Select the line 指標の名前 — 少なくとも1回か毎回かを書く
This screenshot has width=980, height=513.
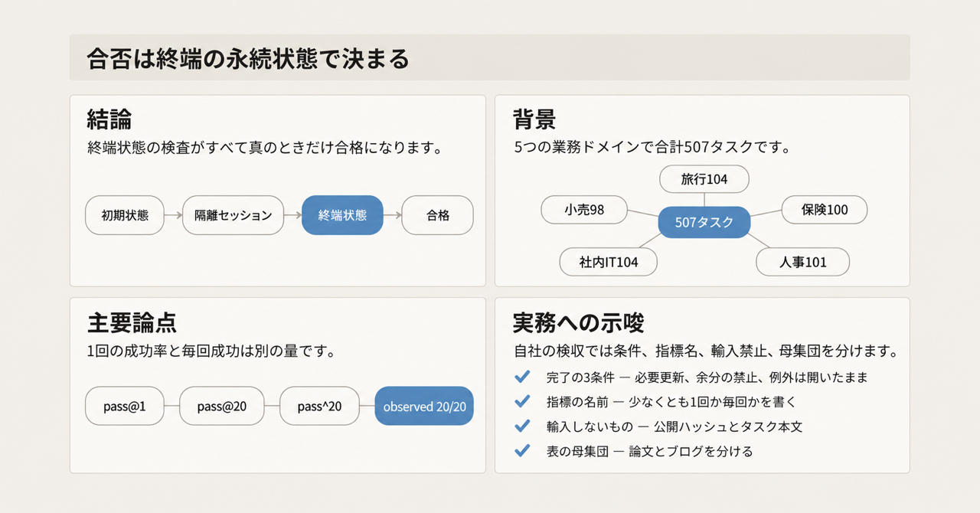pyautogui.click(x=670, y=403)
